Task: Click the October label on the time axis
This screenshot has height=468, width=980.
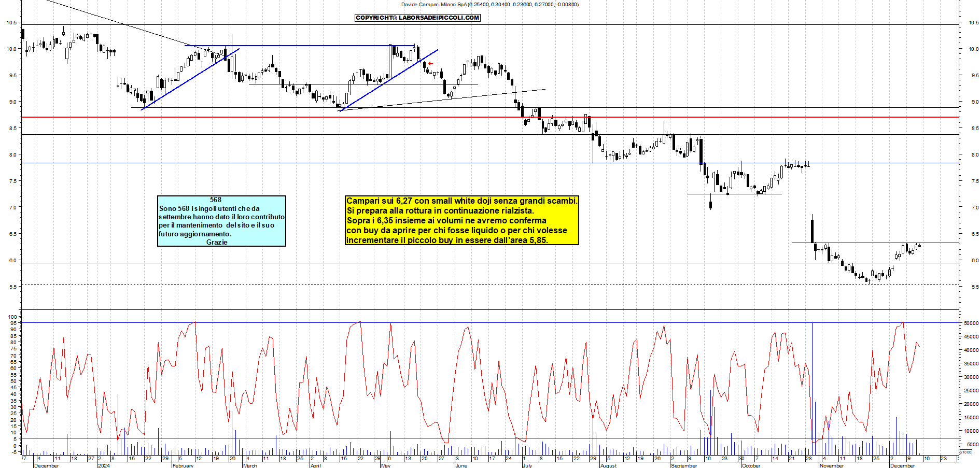Action: point(751,465)
